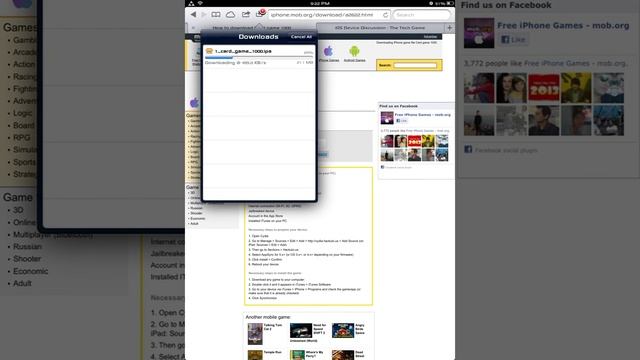The width and height of the screenshot is (640, 360).
Task: Click 'RPG' in the enlarged background list
Action: [x=22, y=138]
